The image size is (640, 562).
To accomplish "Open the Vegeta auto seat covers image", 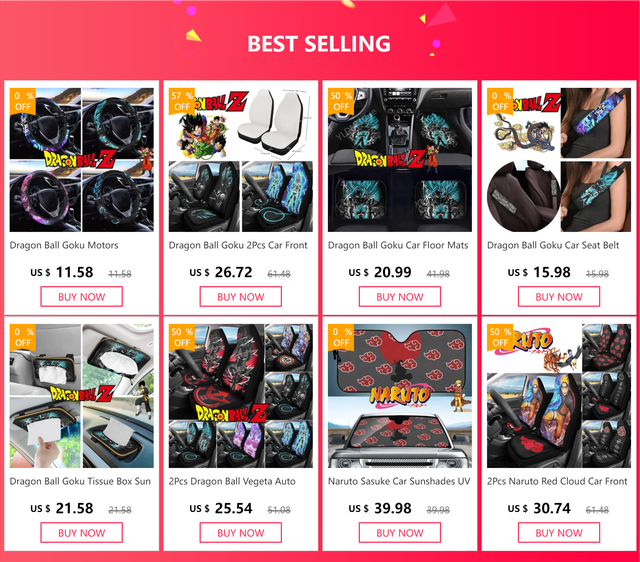I will (x=241, y=396).
